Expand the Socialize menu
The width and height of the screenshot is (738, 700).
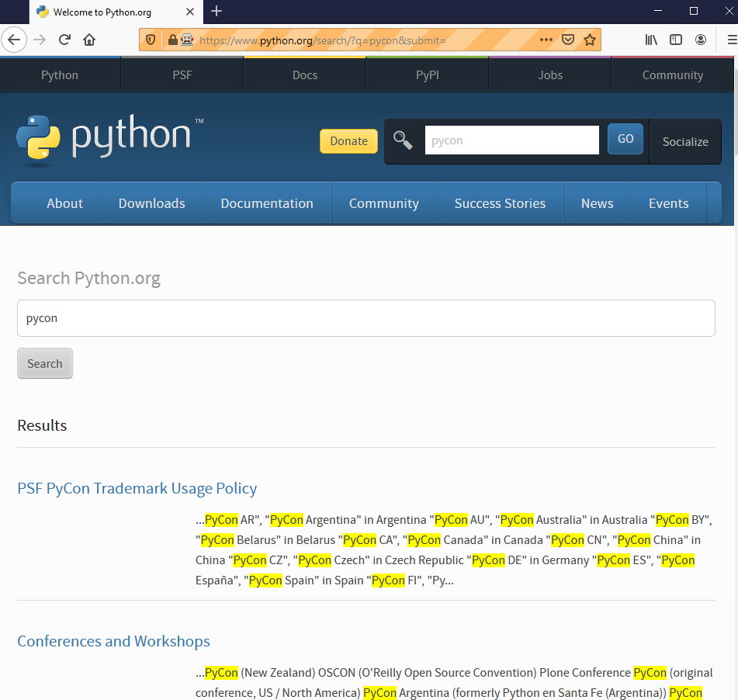click(x=684, y=141)
